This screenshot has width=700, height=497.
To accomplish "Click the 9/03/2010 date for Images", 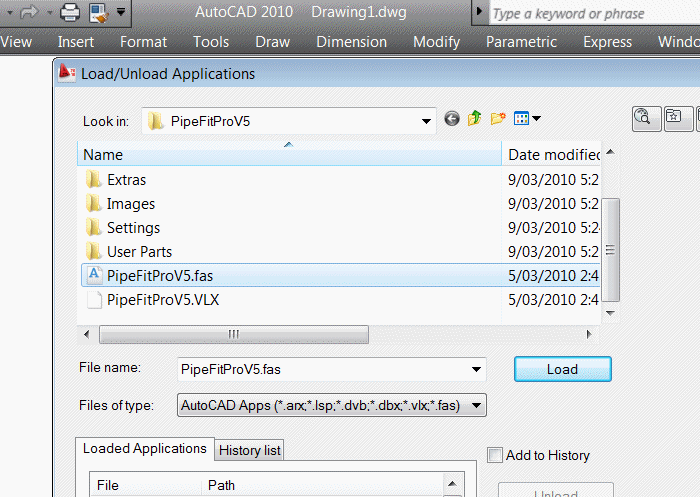I will coord(553,204).
